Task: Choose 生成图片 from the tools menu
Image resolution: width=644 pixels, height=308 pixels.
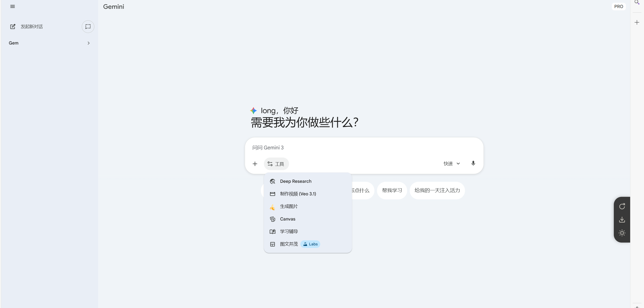Action: coord(289,206)
